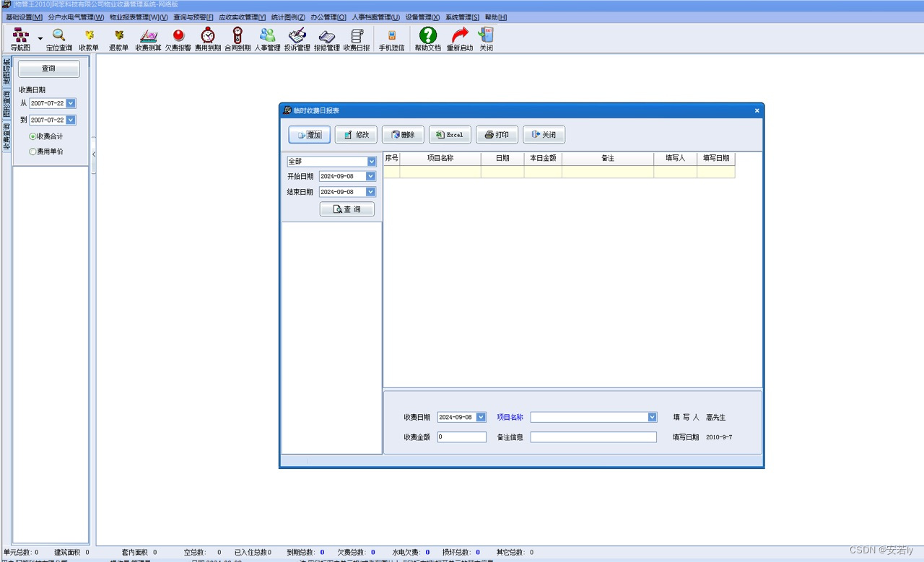
Task: Open 手机短信 SMS icon
Action: (x=392, y=39)
